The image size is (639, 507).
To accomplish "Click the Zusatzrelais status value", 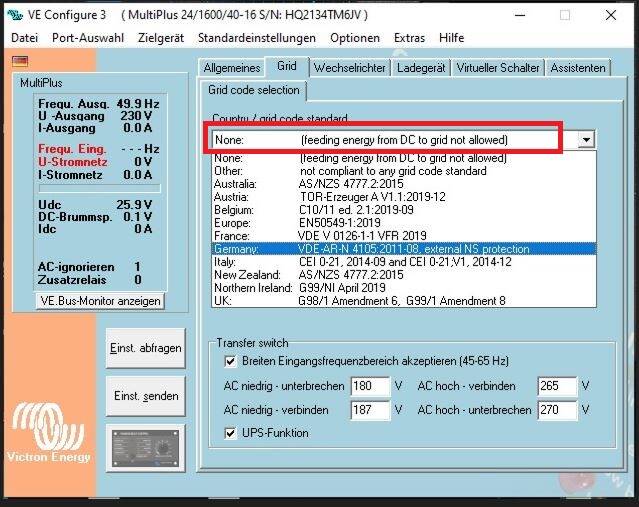I will (138, 280).
